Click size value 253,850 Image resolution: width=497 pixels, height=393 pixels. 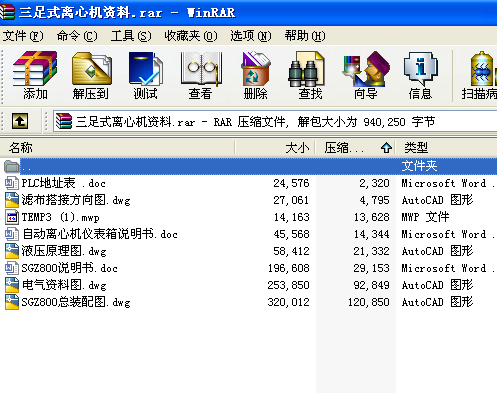[x=289, y=285]
